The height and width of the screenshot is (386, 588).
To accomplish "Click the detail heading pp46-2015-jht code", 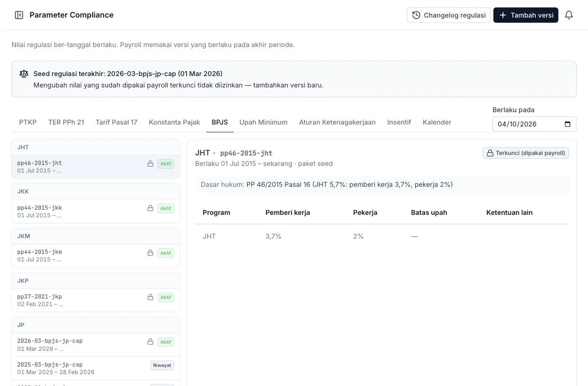I will tap(246, 153).
